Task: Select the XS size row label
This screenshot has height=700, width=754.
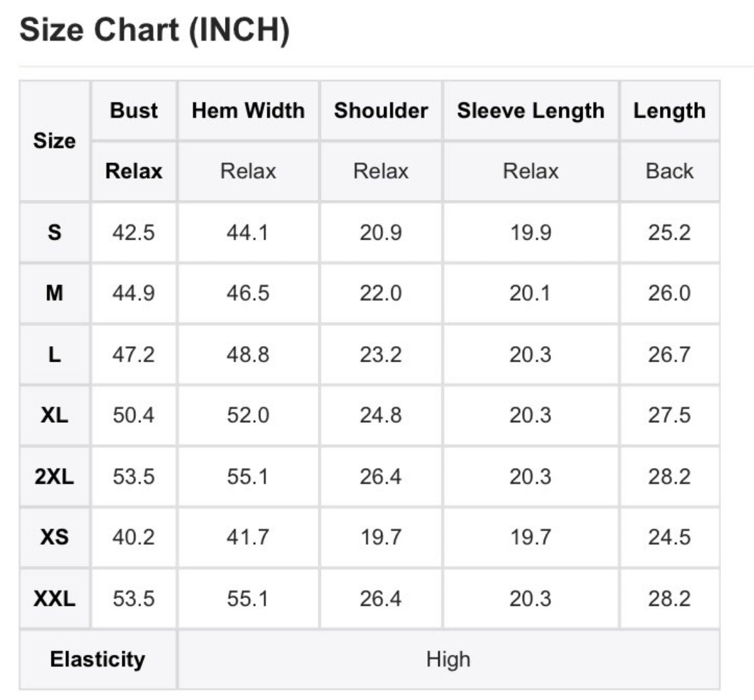Action: (x=54, y=537)
